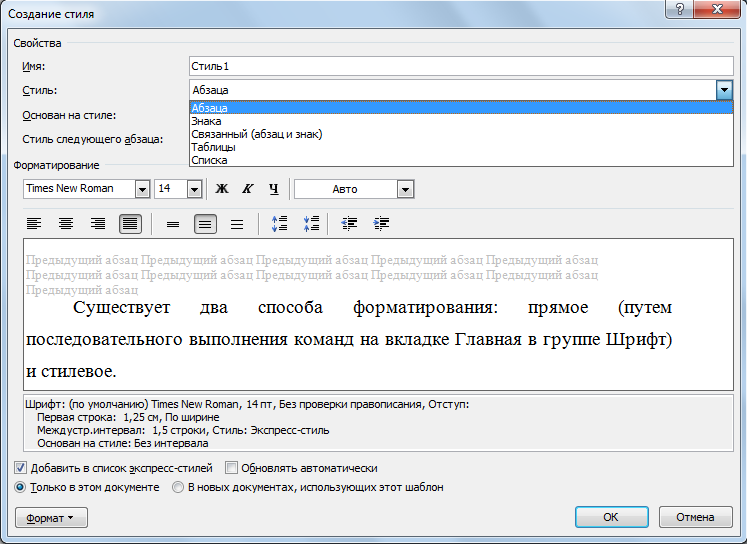747x544 pixels.
Task: Select В новых документах radio option
Action: click(x=178, y=487)
